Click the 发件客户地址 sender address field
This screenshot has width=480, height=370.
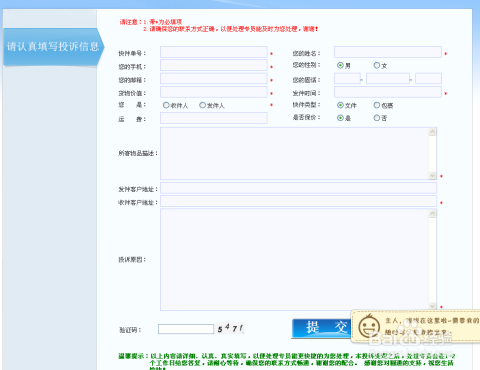[298, 188]
